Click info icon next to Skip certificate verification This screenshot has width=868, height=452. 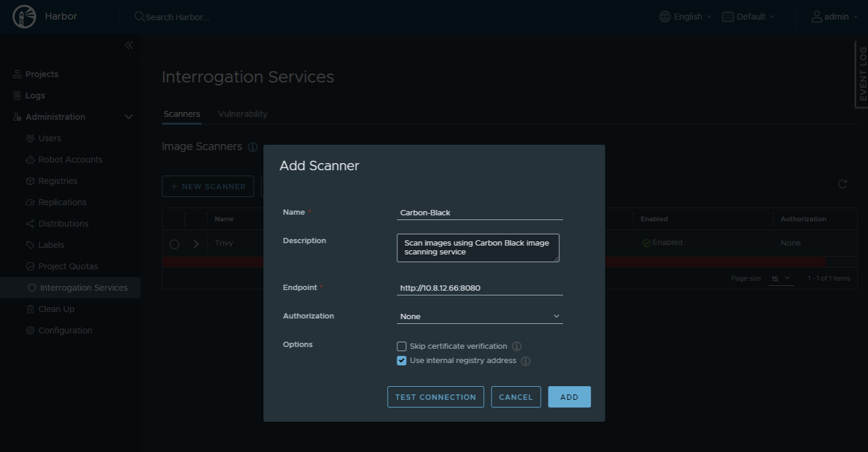coord(516,346)
